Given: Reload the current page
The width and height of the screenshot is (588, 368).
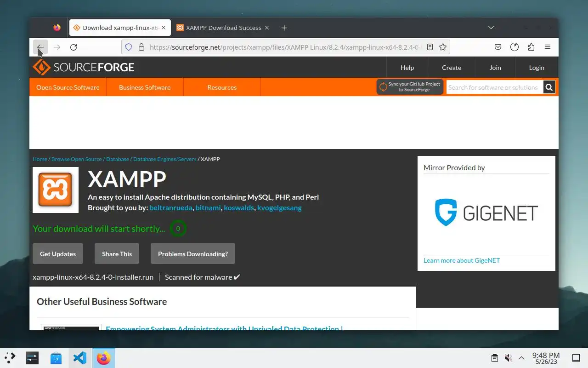Looking at the screenshot, I should coord(73,47).
